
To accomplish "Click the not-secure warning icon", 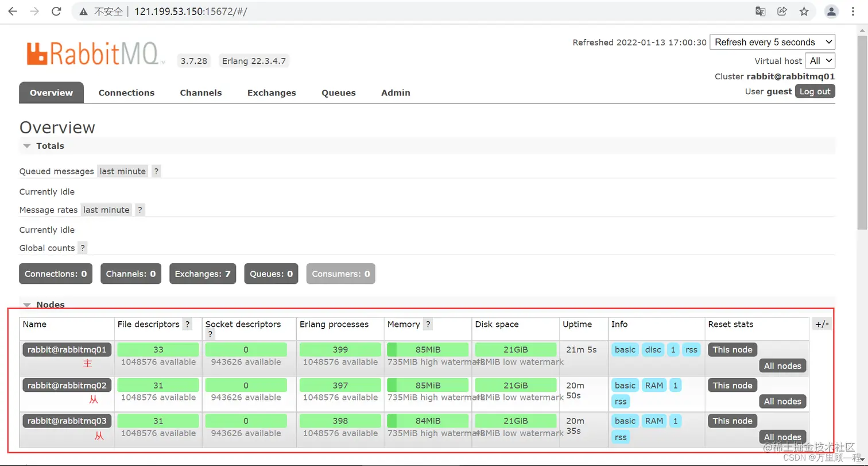I will 84,11.
